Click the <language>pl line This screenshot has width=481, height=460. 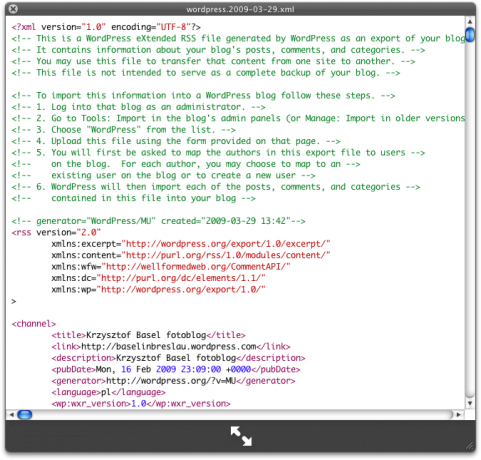108,392
